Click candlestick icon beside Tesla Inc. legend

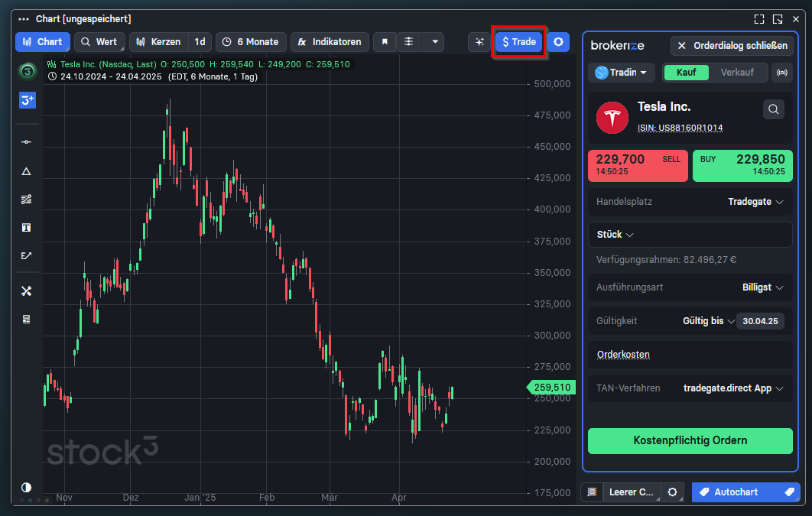click(x=52, y=64)
